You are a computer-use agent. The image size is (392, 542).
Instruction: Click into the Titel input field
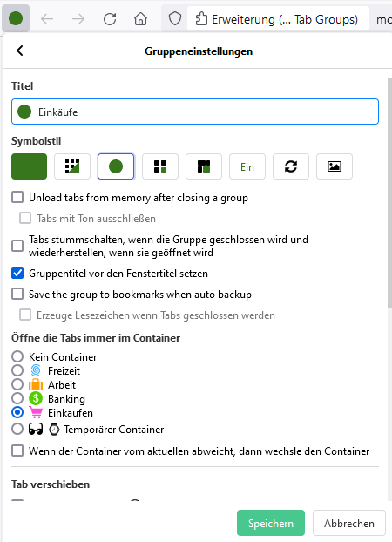[195, 112]
